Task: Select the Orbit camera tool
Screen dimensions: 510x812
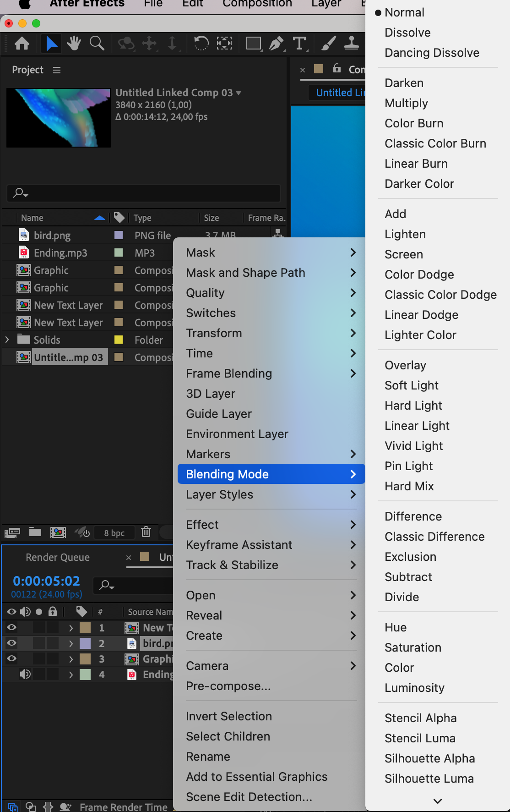Action: tap(126, 44)
